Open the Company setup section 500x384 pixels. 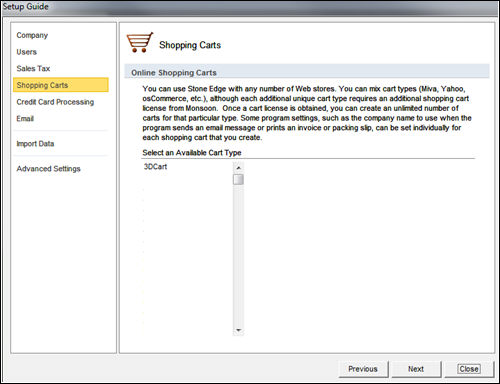pos(32,35)
